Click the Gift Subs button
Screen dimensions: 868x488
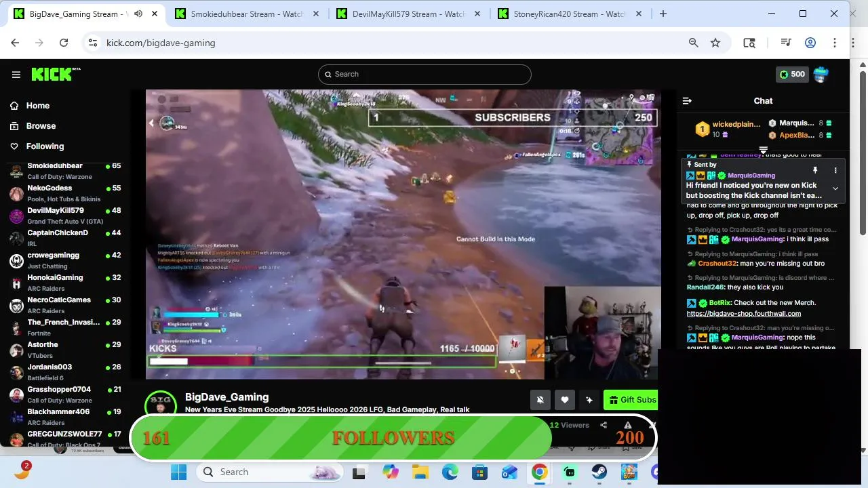tap(631, 400)
